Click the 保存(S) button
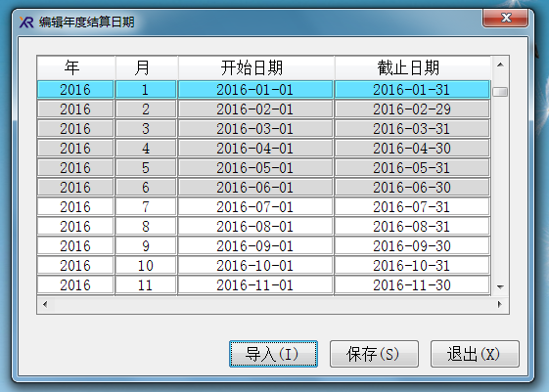This screenshot has height=392, width=549. tap(374, 354)
